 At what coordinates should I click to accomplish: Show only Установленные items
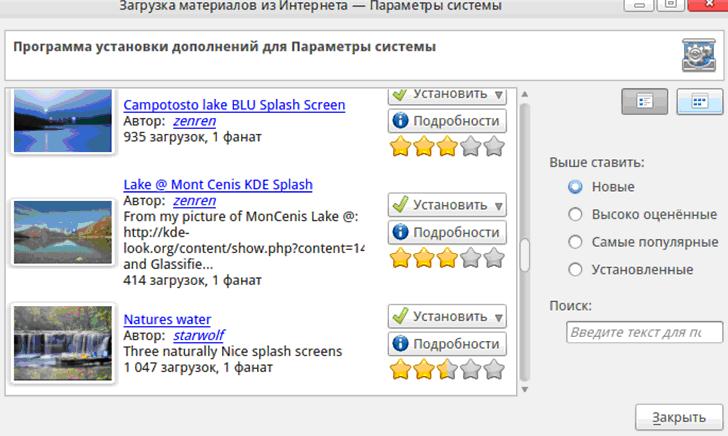(x=575, y=269)
